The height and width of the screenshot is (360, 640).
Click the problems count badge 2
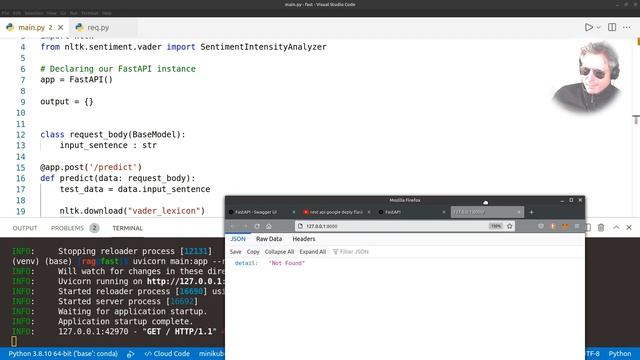coord(94,228)
